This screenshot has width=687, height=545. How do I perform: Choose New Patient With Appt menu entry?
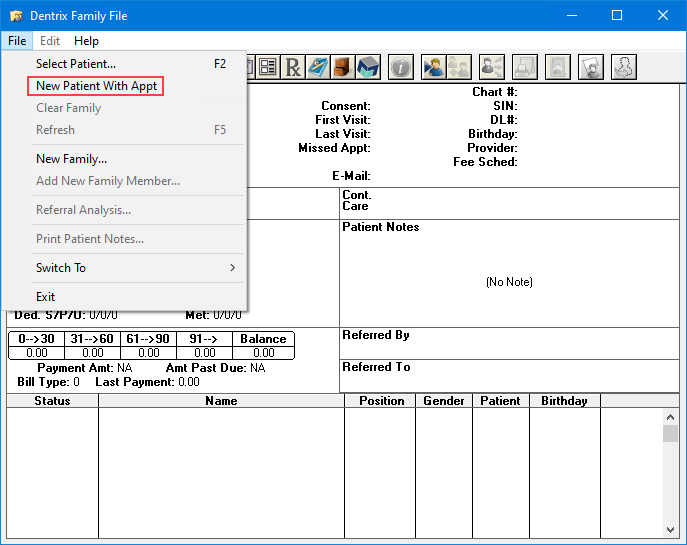point(96,86)
